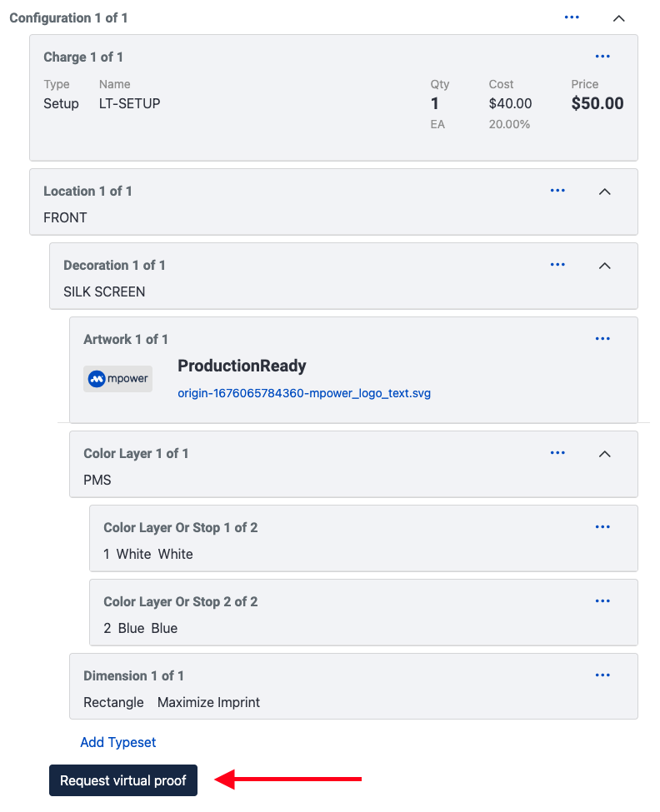The width and height of the screenshot is (660, 812).
Task: Click the Request virtual proof button
Action: (123, 780)
